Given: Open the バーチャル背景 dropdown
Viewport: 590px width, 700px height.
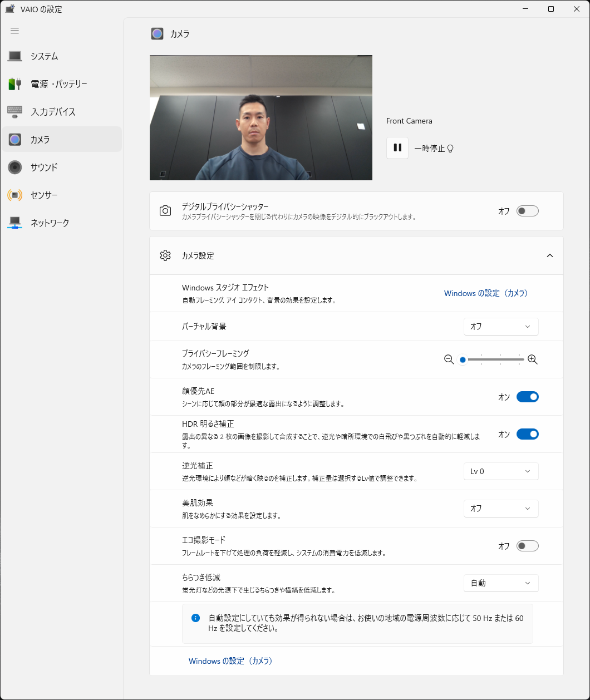Looking at the screenshot, I should coord(500,327).
